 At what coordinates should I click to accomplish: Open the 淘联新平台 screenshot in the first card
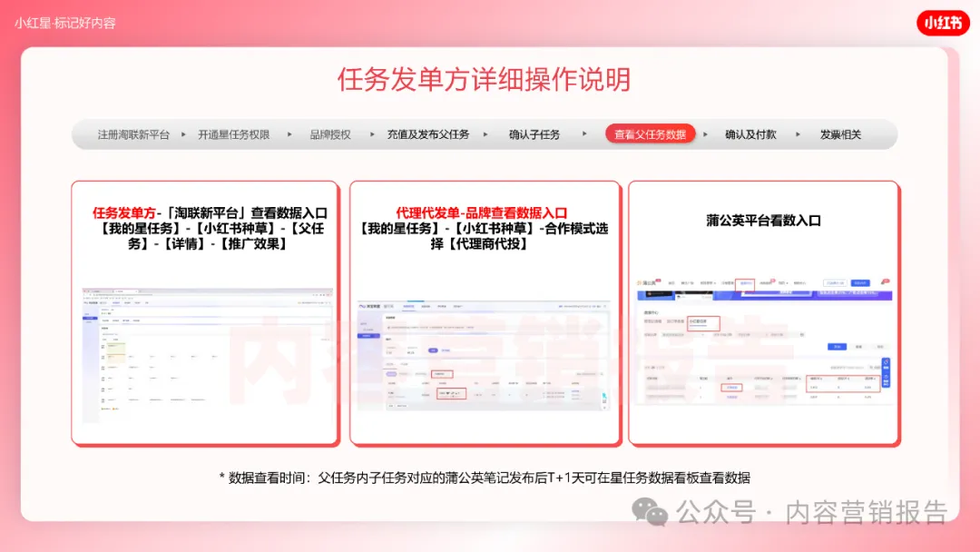(208, 356)
